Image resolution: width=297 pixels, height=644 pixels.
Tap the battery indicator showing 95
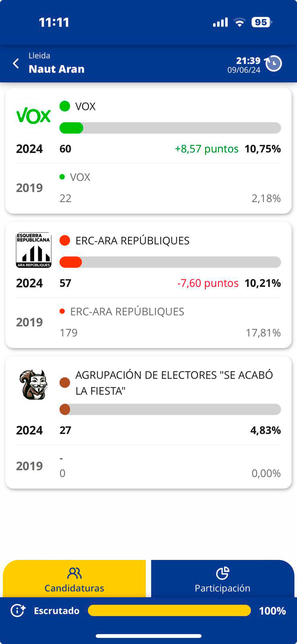(261, 22)
